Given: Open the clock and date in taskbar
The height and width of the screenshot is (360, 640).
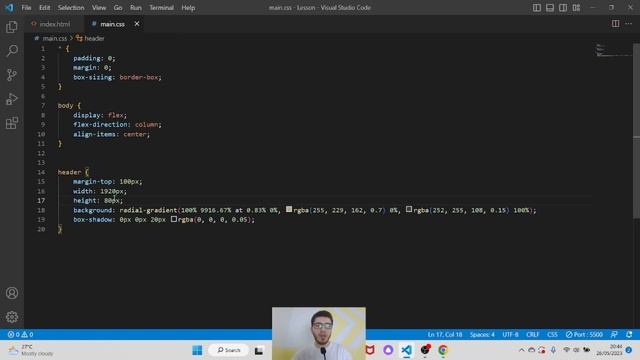Looking at the screenshot, I should click(610, 350).
